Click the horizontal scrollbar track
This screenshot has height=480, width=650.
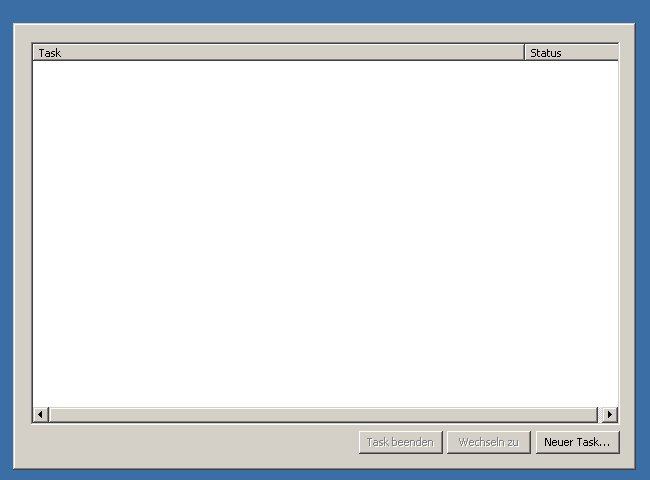pos(323,414)
